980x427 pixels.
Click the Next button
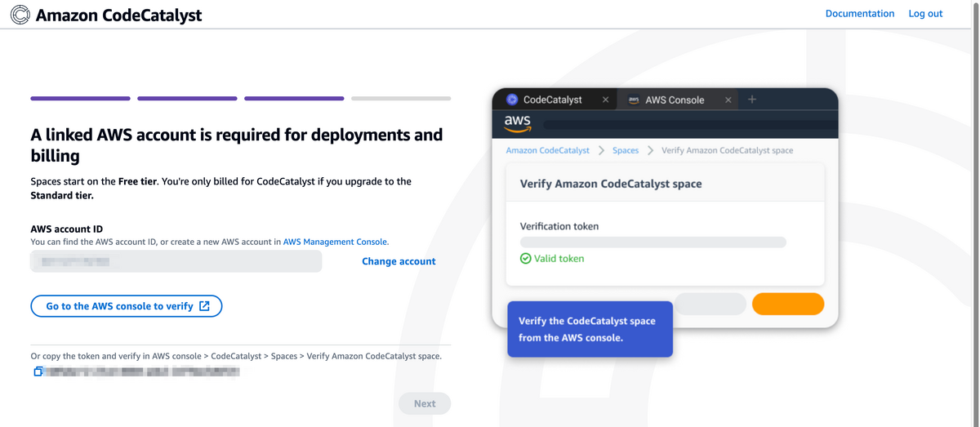(x=425, y=403)
